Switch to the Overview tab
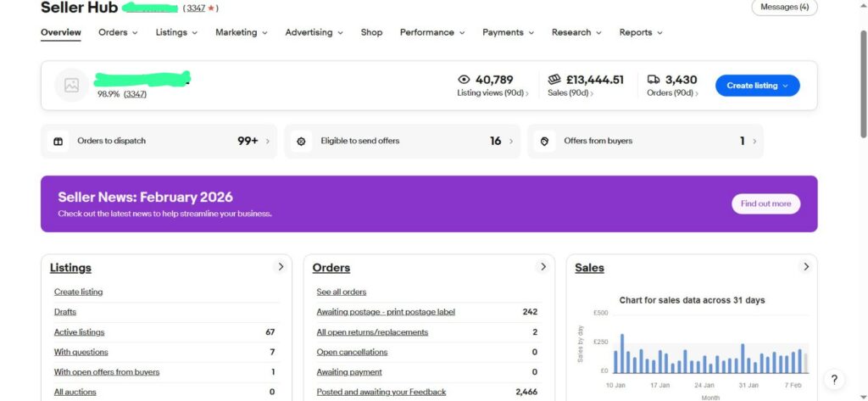 [x=61, y=32]
